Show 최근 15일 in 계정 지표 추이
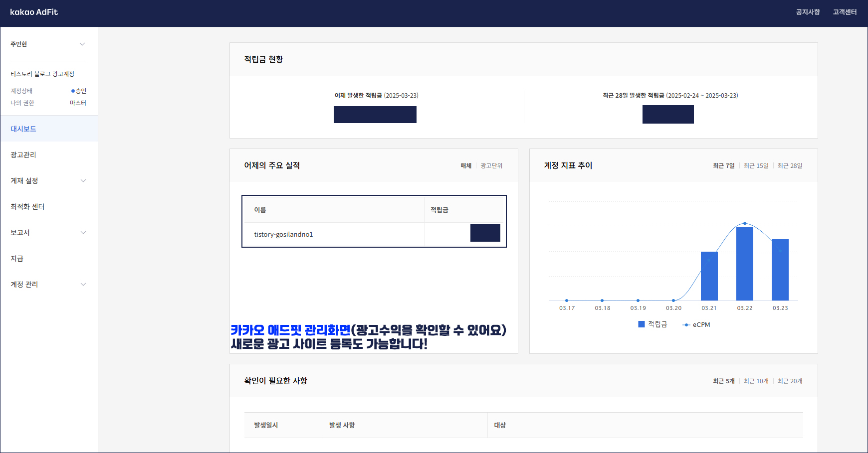This screenshot has width=868, height=453. (756, 165)
